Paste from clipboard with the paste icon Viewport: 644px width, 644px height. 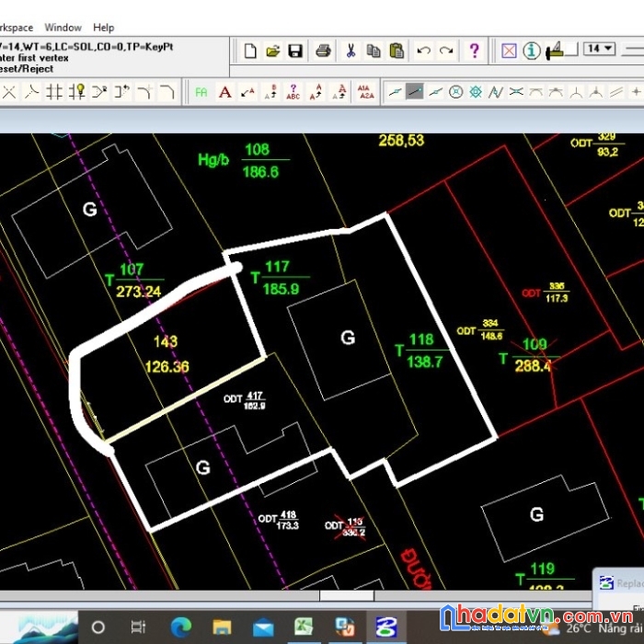click(x=397, y=51)
